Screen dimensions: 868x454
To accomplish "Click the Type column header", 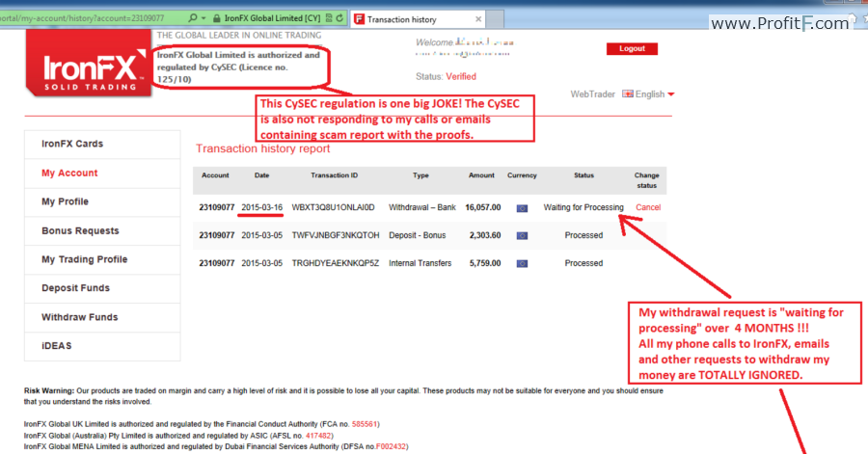I will tap(420, 175).
